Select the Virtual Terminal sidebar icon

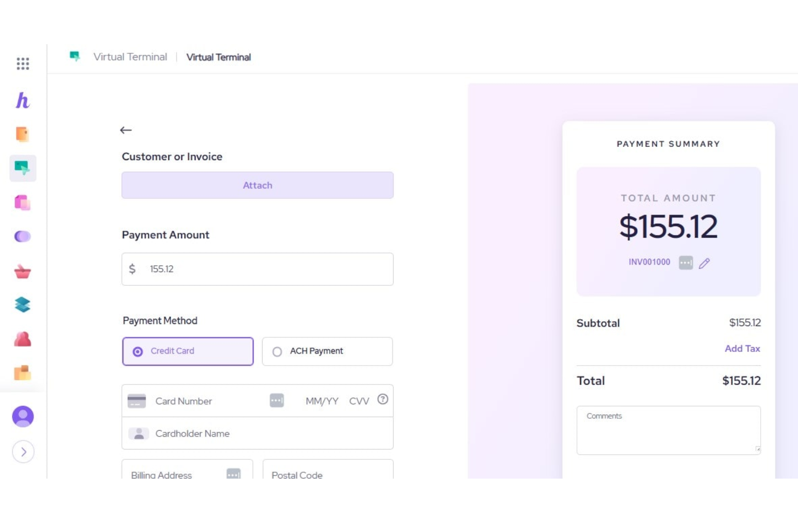click(x=22, y=168)
